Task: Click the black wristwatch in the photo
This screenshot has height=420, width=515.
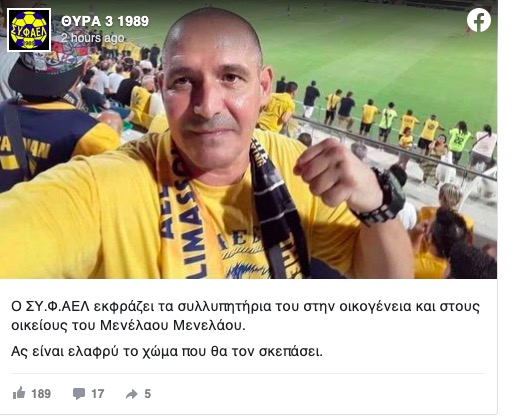Action: tap(383, 197)
